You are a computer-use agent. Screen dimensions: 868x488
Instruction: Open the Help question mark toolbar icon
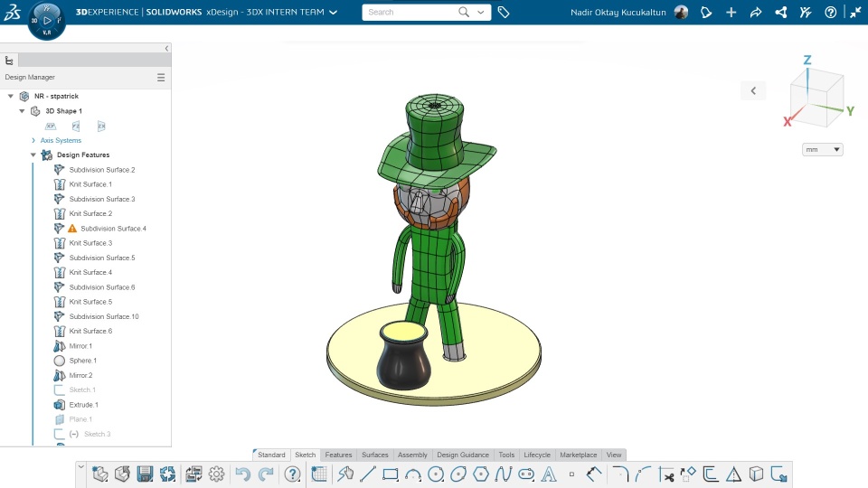(292, 474)
